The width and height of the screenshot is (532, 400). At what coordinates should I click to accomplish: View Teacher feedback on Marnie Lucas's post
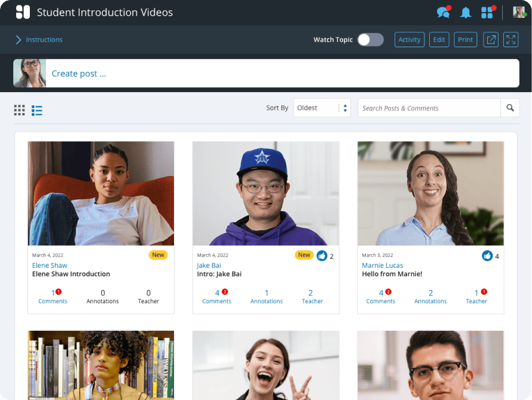point(476,296)
